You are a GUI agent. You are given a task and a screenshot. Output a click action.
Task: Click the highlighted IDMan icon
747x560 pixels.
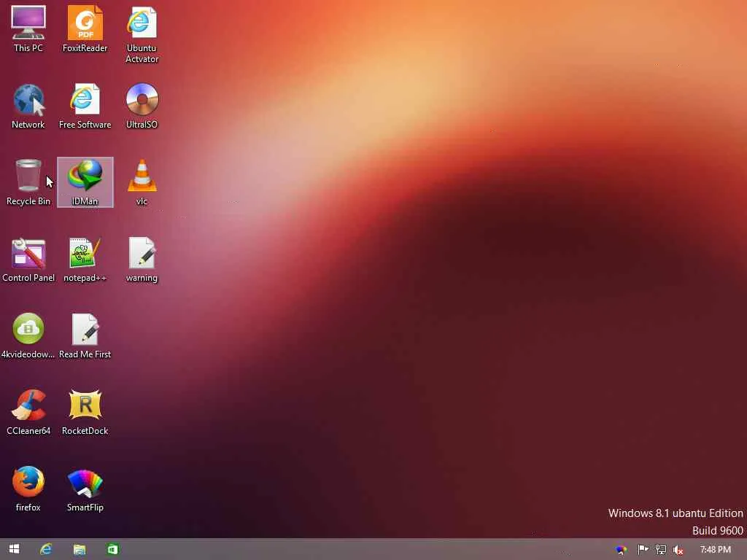85,182
